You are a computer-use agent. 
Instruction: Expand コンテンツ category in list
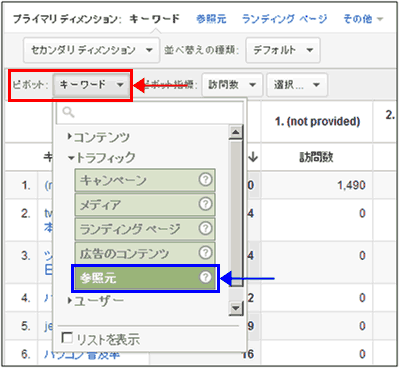[99, 137]
